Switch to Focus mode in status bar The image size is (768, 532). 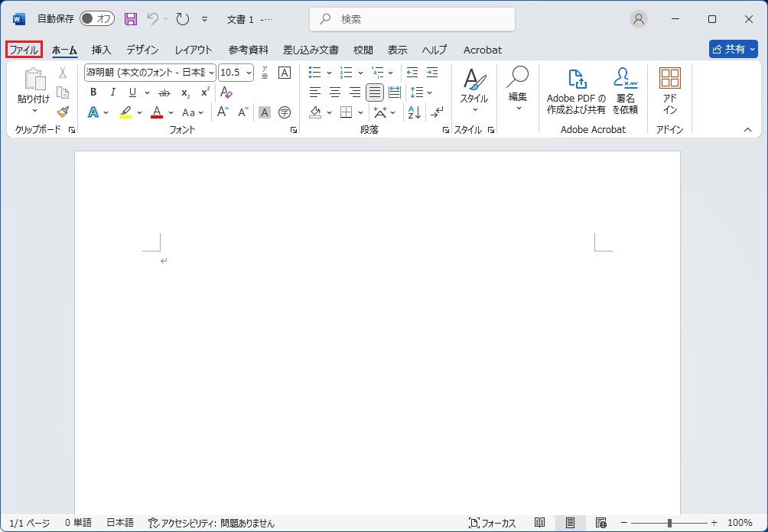[493, 523]
